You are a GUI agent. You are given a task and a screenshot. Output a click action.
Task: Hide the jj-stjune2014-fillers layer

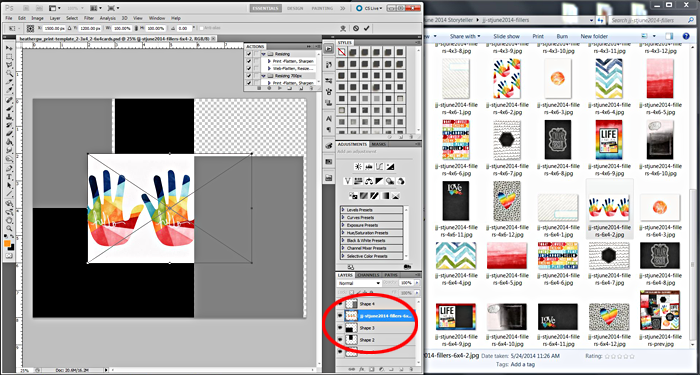pos(340,316)
